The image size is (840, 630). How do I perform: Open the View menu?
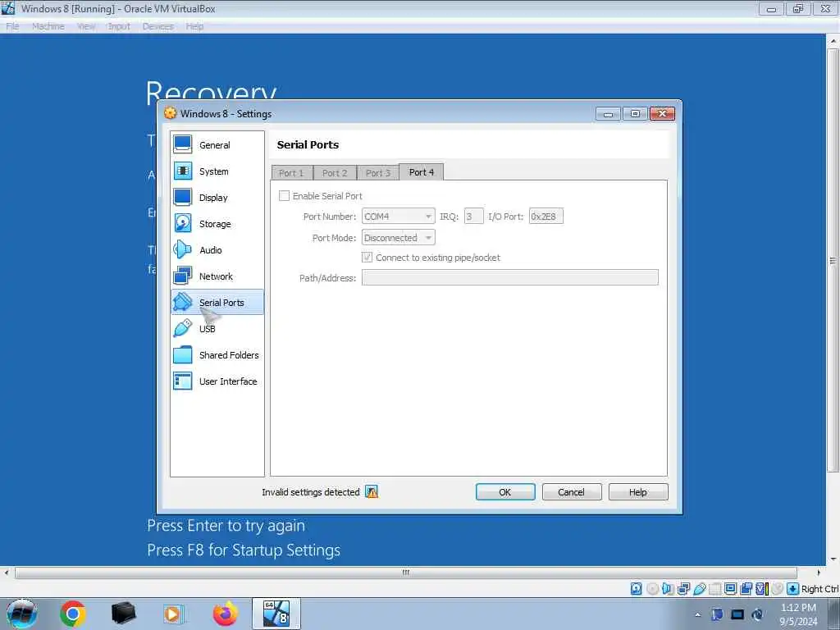[x=85, y=26]
